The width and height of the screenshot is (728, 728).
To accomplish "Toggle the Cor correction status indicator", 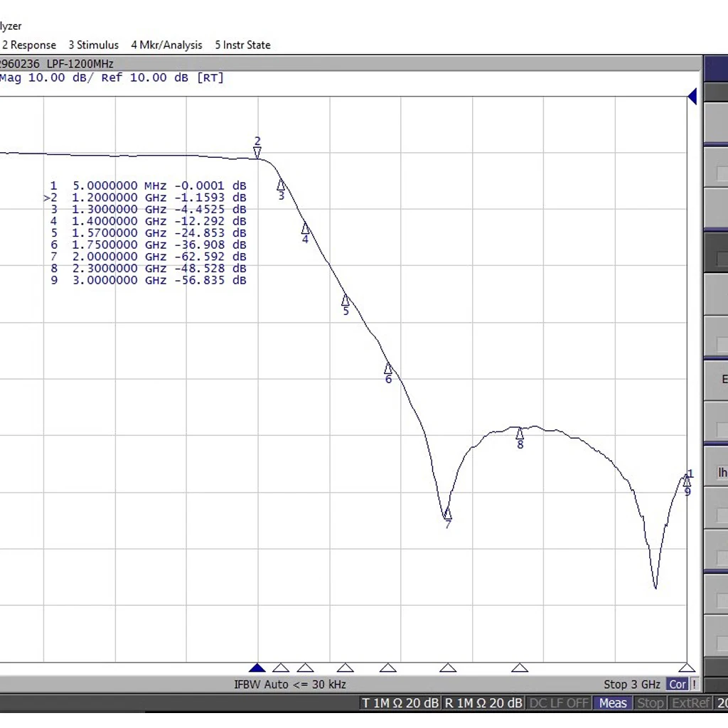I will tap(678, 685).
